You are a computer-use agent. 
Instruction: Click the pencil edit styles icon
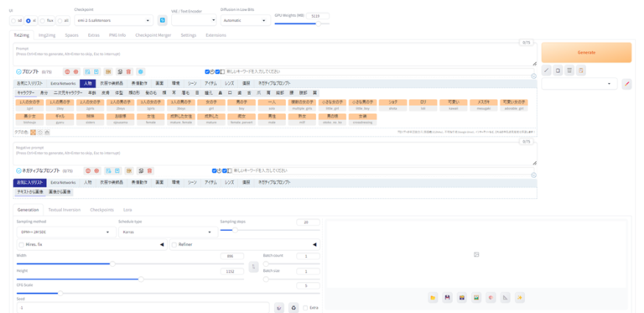626,84
